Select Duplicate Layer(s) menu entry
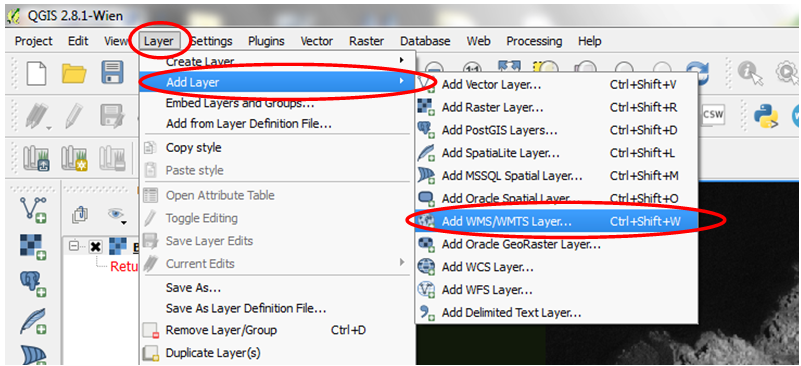The height and width of the screenshot is (366, 801). point(278,353)
